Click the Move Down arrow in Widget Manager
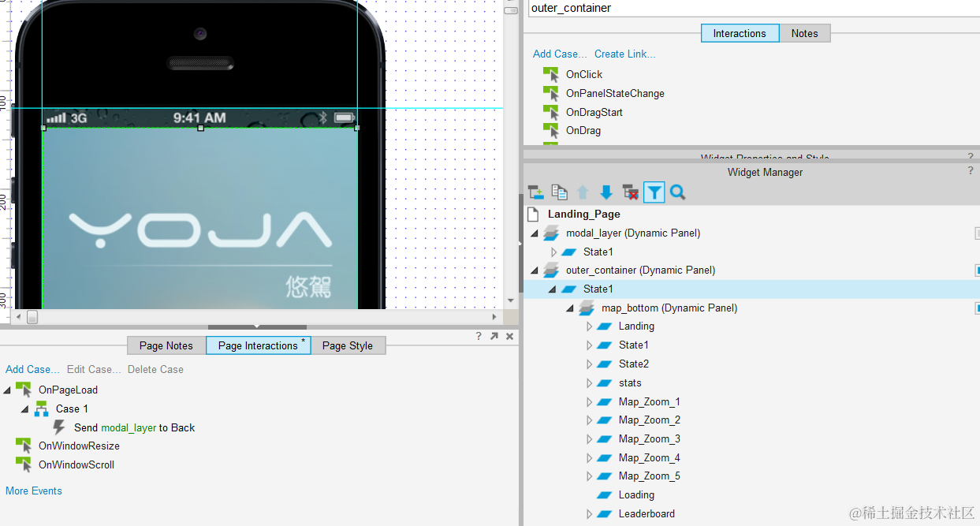This screenshot has height=526, width=980. click(606, 192)
